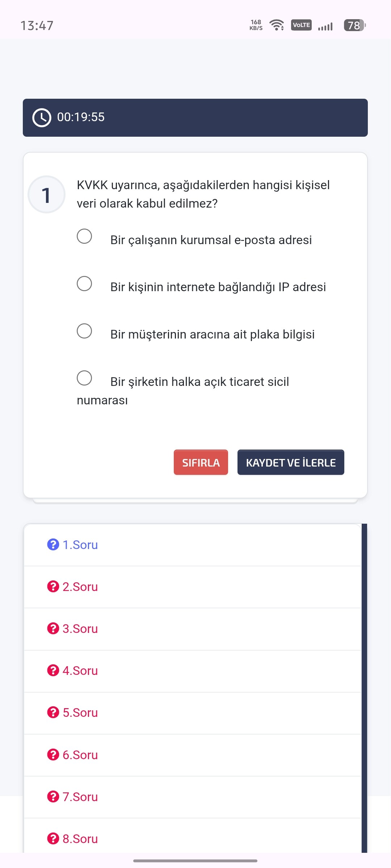Viewport: 391px width, 868px height.
Task: Go to 4.Soru in question list
Action: (80, 671)
